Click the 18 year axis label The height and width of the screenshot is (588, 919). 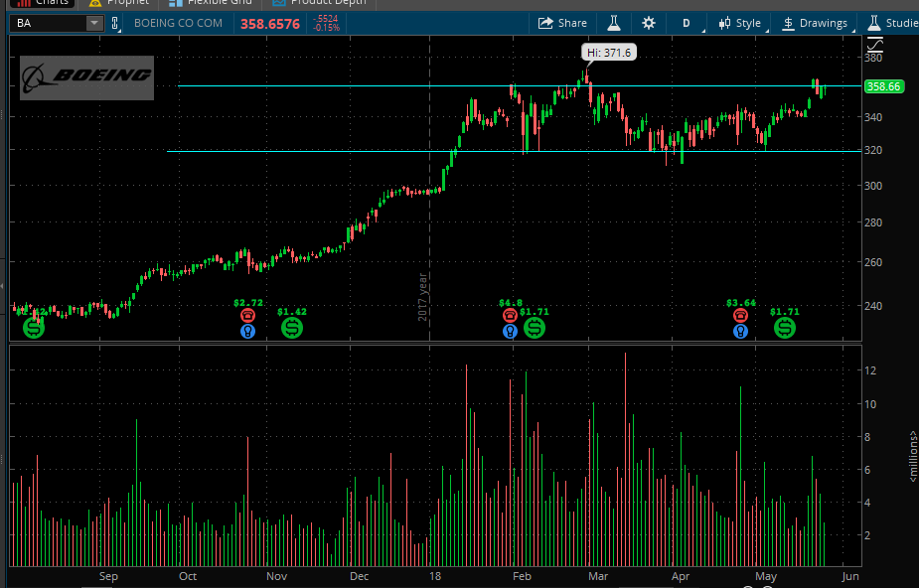tap(435, 576)
